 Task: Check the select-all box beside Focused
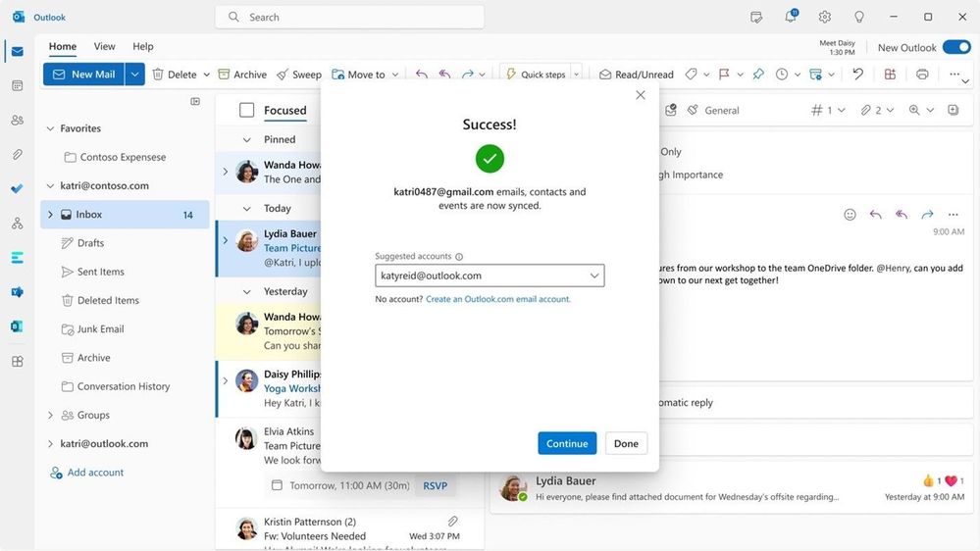pyautogui.click(x=247, y=111)
